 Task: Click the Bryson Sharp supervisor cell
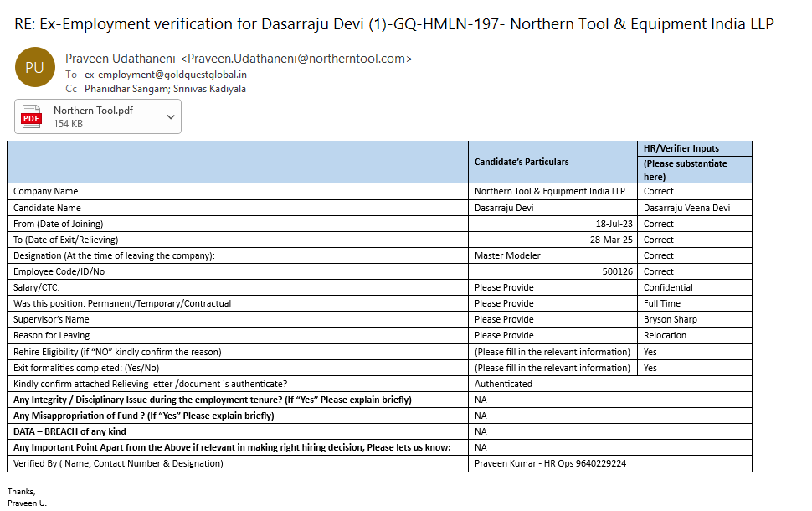(670, 319)
